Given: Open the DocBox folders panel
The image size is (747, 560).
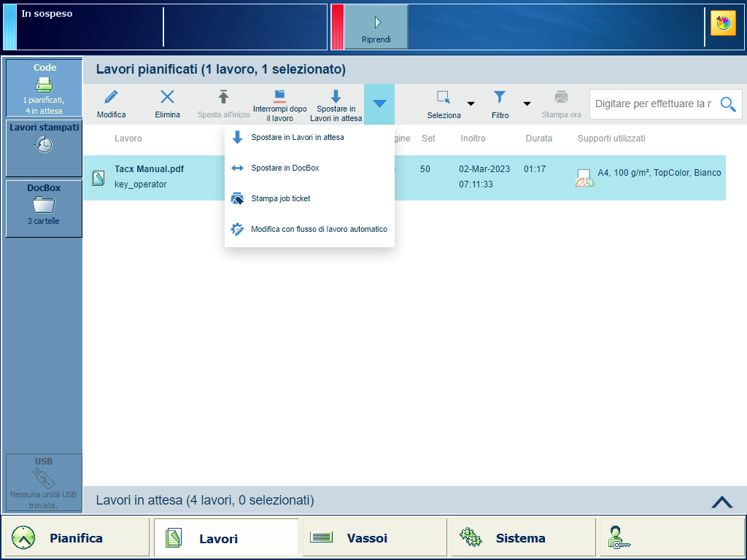Looking at the screenshot, I should pyautogui.click(x=44, y=208).
